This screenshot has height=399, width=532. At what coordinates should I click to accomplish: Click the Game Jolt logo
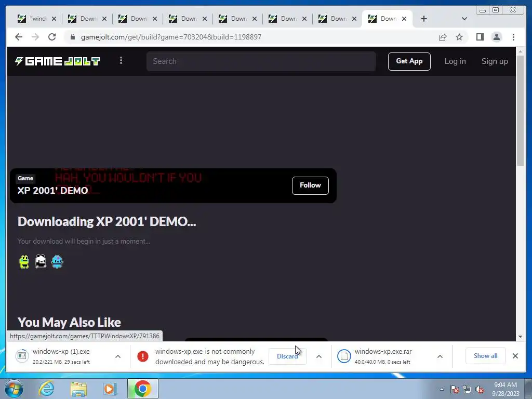[x=57, y=61]
